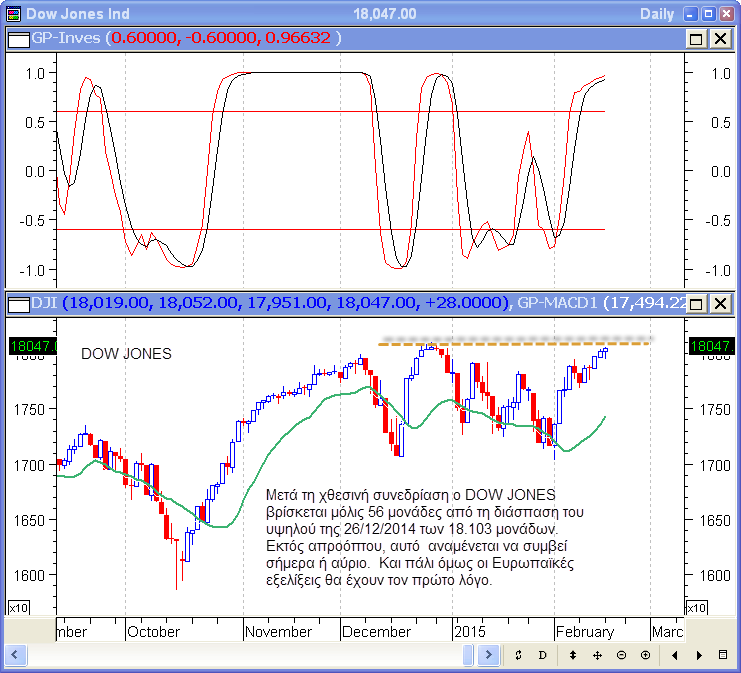Zoom in with the circled arrow icon
Viewport: 741px width, 673px height.
tap(646, 655)
